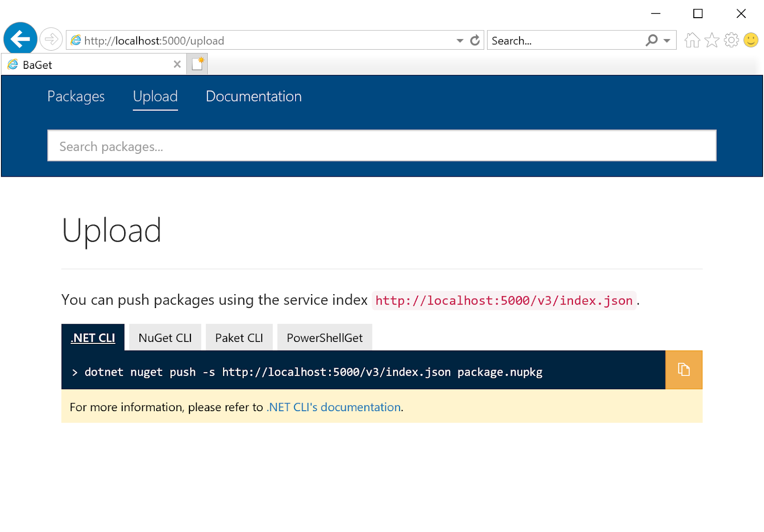This screenshot has width=764, height=532.
Task: Copy the command with the orange copy icon
Action: pos(684,370)
